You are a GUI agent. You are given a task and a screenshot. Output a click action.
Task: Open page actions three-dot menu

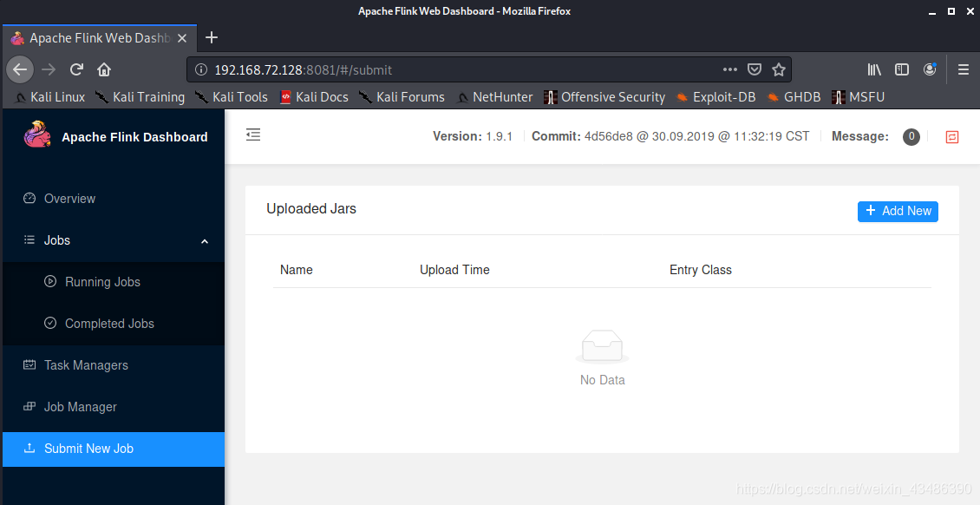pos(730,69)
